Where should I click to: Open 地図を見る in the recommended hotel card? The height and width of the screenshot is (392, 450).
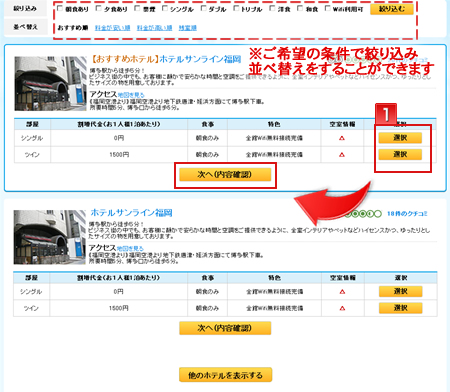(131, 95)
